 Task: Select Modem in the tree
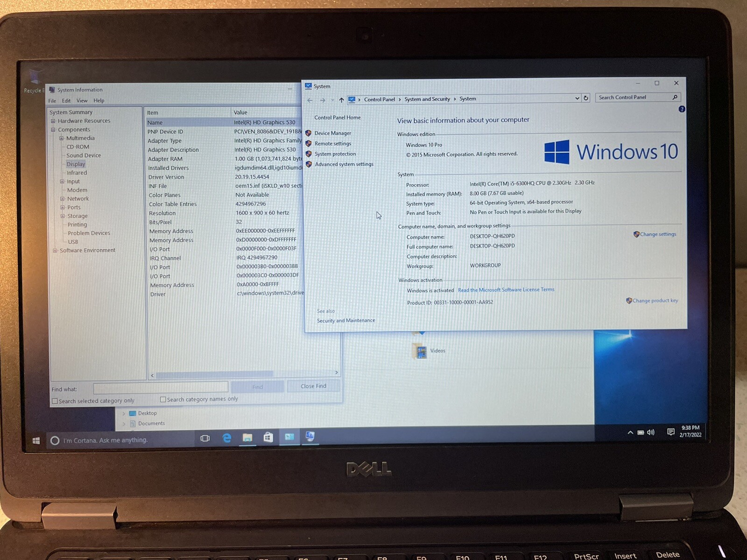pyautogui.click(x=77, y=190)
